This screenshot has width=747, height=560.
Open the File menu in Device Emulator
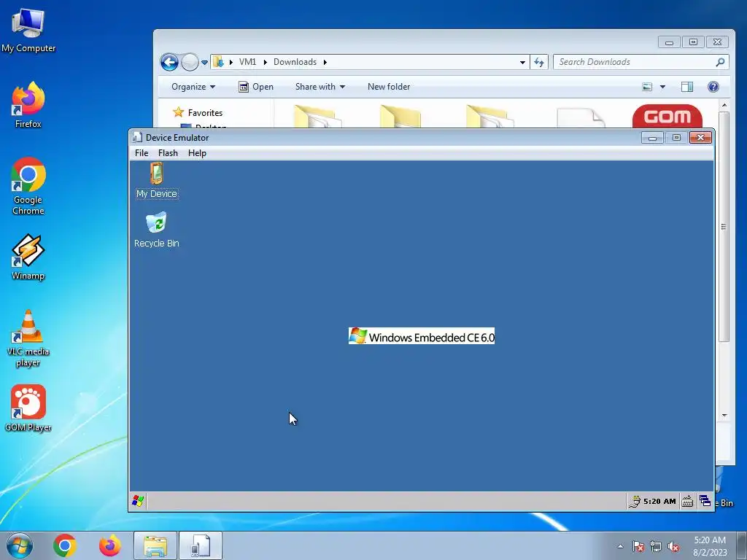[142, 153]
